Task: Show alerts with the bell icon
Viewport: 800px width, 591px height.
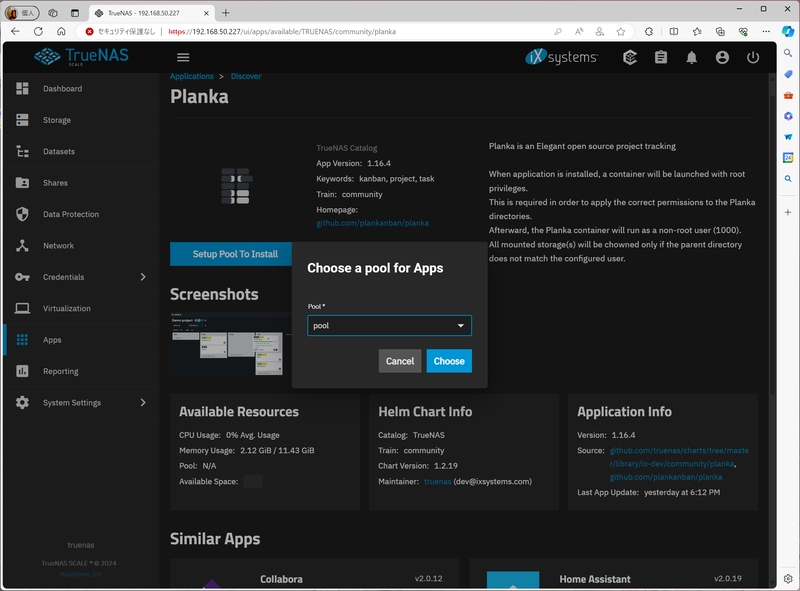Action: pos(691,57)
